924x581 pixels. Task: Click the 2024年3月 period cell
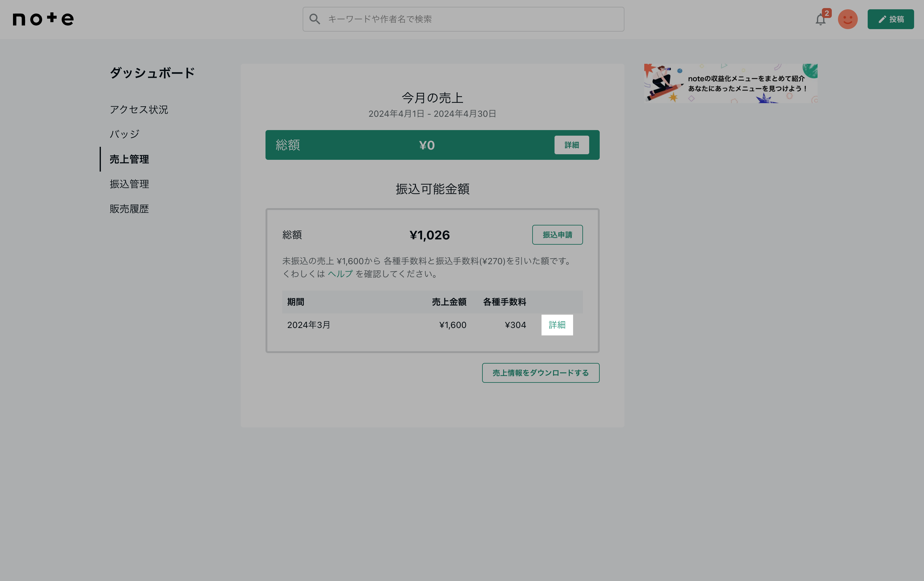309,325
